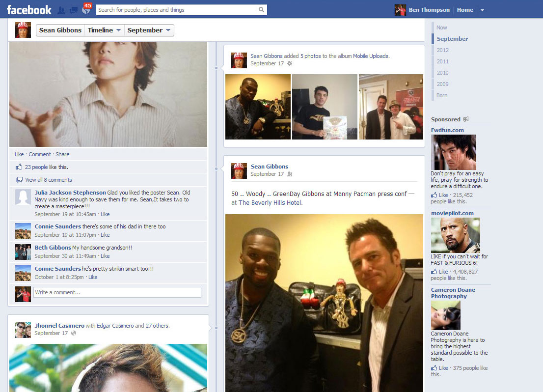Viewport: 543px width, 392px height.
Task: Open Sean Gibbons avatar in timeline header
Action: [x=23, y=30]
